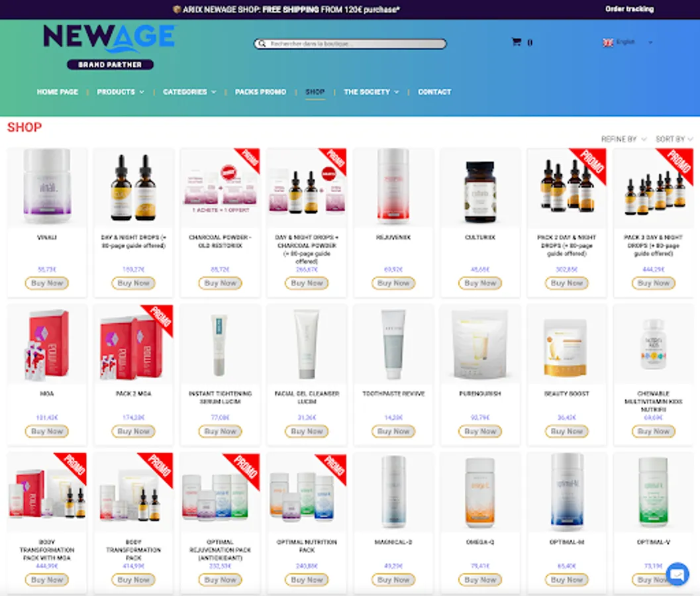Buy Now for Beauty Boost
This screenshot has width=700, height=596.
coord(566,431)
